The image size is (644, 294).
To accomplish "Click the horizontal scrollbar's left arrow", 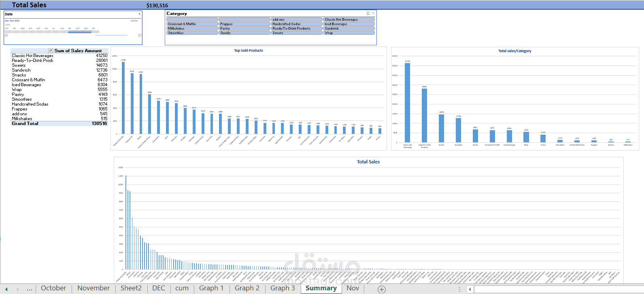I will click(470, 289).
